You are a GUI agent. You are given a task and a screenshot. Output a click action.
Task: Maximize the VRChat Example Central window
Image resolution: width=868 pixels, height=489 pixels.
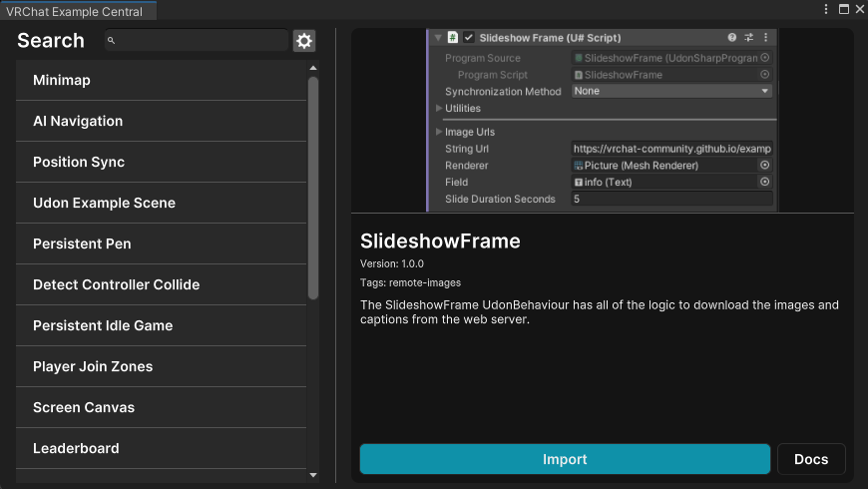coord(844,9)
